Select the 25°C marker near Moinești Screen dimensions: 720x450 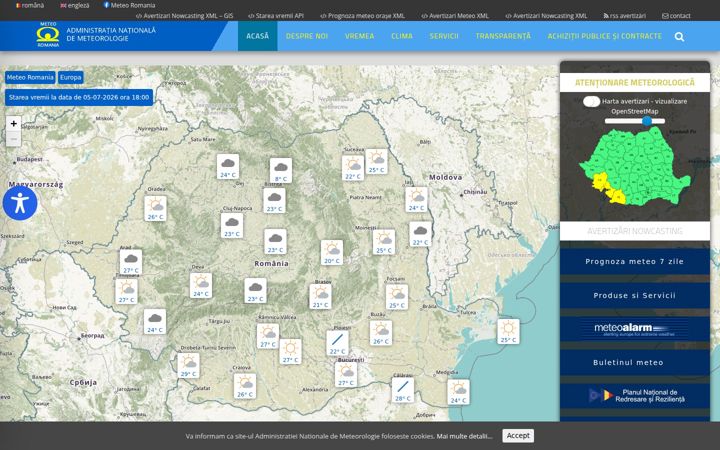pos(384,242)
